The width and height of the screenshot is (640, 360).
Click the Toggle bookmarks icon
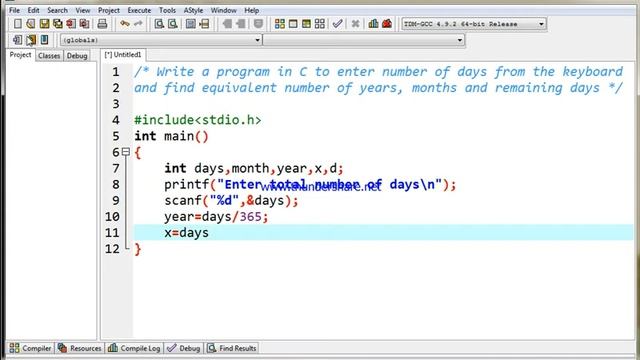tap(31, 40)
